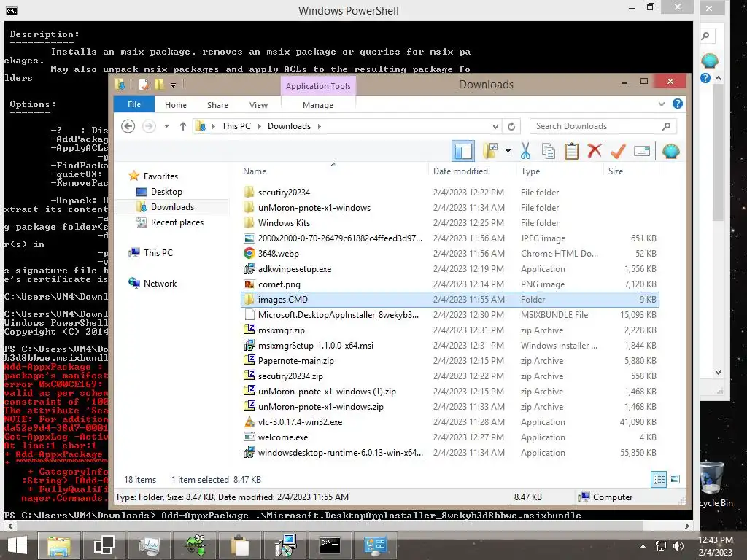Select Network in navigation pane
This screenshot has height=560, width=747.
pos(160,284)
